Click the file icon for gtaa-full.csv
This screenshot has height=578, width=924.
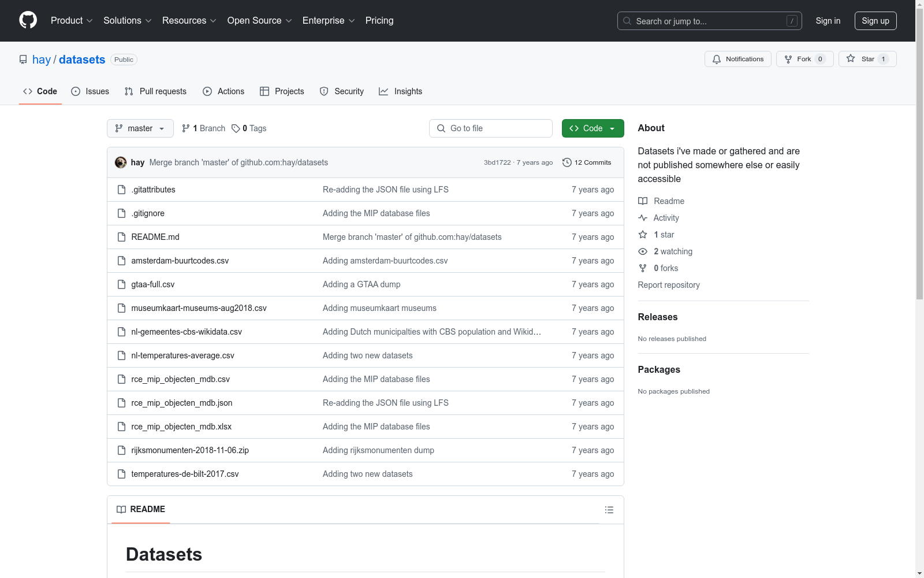[x=121, y=284]
